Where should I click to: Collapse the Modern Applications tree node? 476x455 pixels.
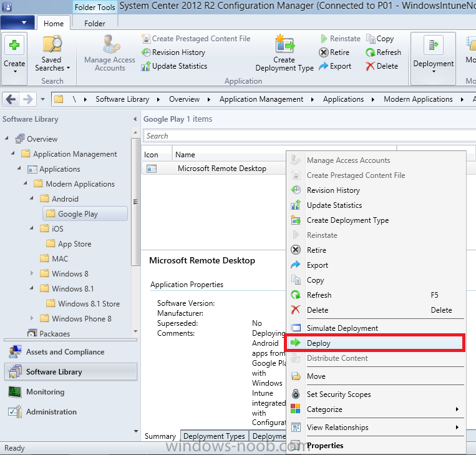tap(26, 183)
